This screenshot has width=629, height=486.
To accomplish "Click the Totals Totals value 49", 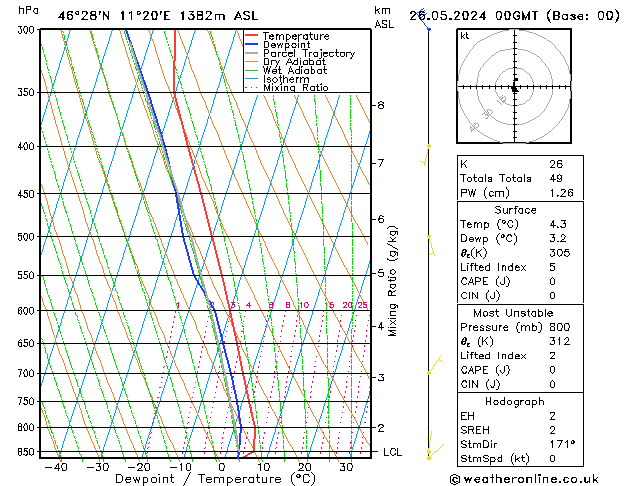I will 556,178.
